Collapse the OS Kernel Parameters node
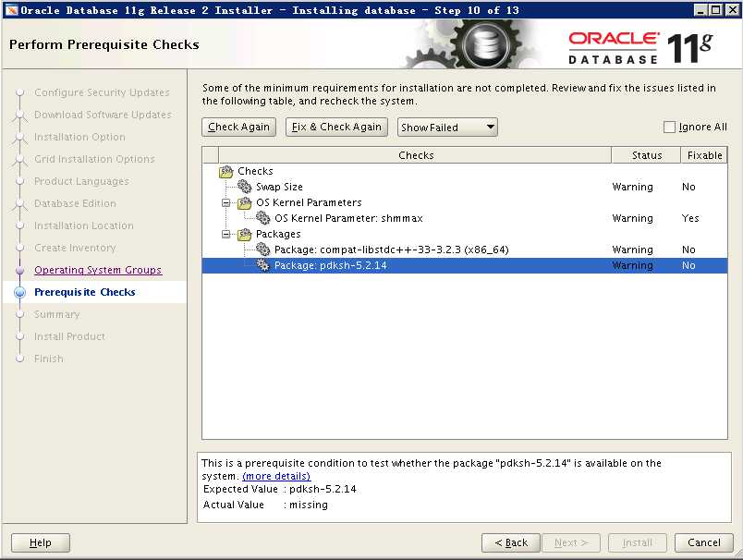The width and height of the screenshot is (743, 560). coord(226,202)
